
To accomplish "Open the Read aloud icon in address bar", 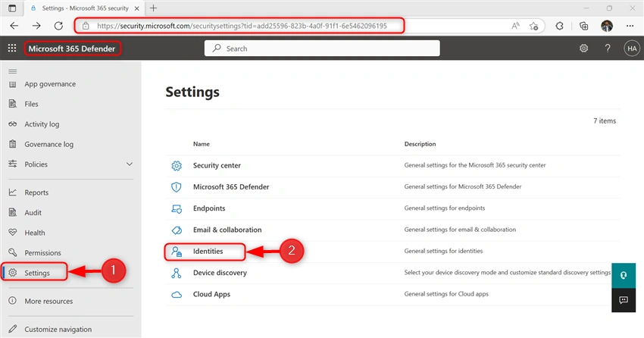I will click(x=515, y=26).
